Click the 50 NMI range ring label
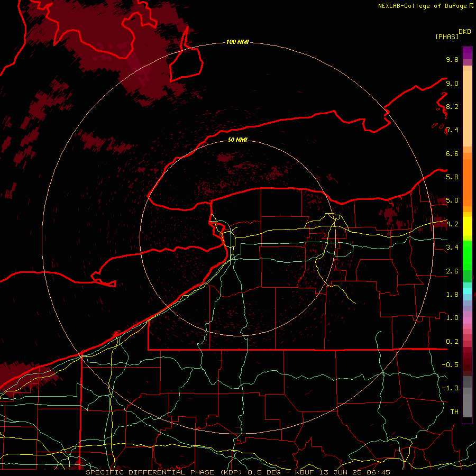Screen dimensions: 476x476 coord(237,140)
